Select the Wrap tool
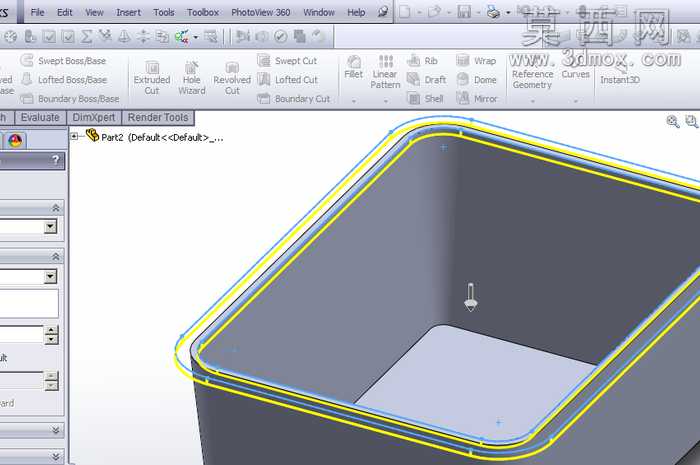 (x=476, y=61)
